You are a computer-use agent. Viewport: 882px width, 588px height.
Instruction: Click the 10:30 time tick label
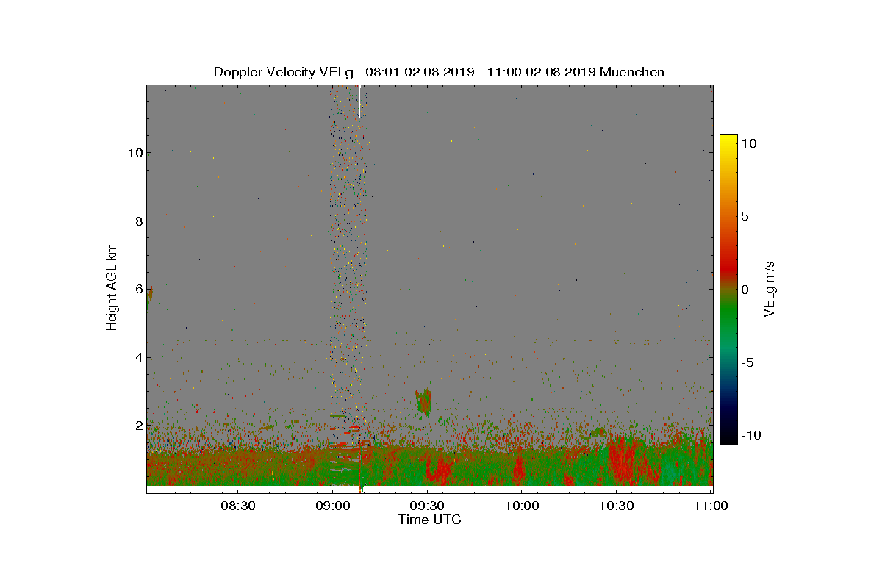[617, 506]
